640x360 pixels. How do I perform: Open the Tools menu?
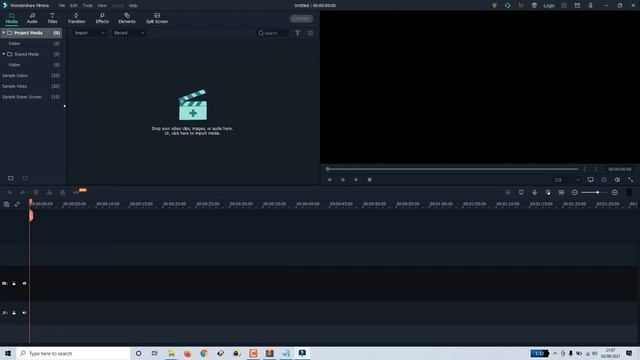(87, 6)
